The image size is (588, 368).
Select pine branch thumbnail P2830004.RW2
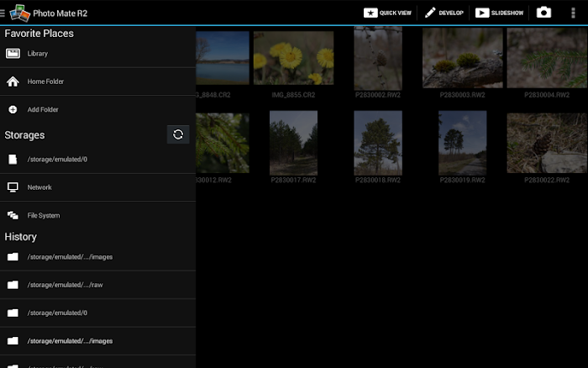(547, 58)
